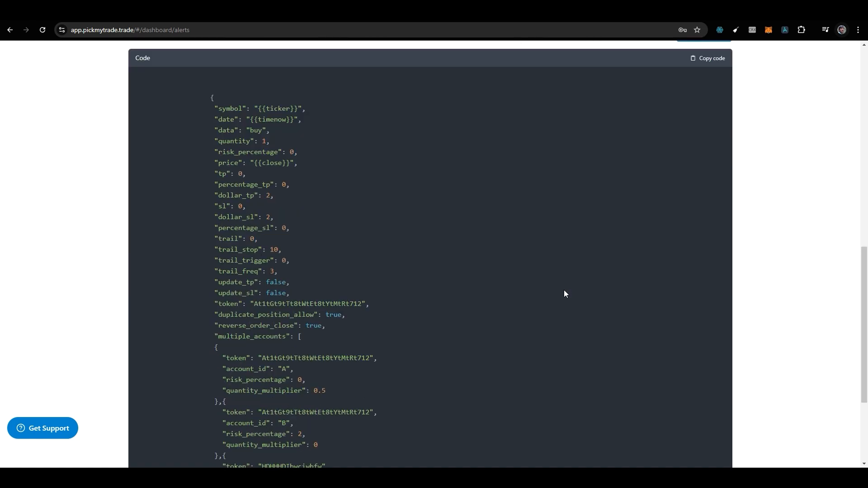Click the "dollar_sl": 2 line
Image resolution: width=868 pixels, height=488 pixels.
[x=244, y=217]
